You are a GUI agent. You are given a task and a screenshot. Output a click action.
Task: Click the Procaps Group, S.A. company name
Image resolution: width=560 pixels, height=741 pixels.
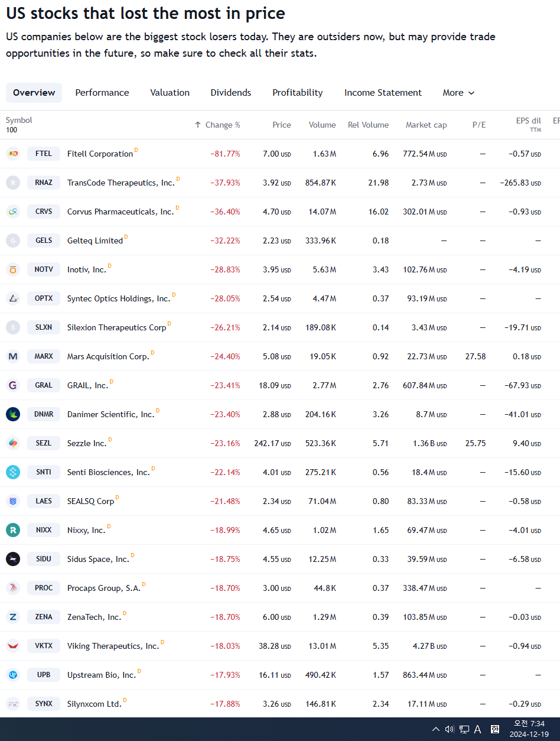point(103,588)
